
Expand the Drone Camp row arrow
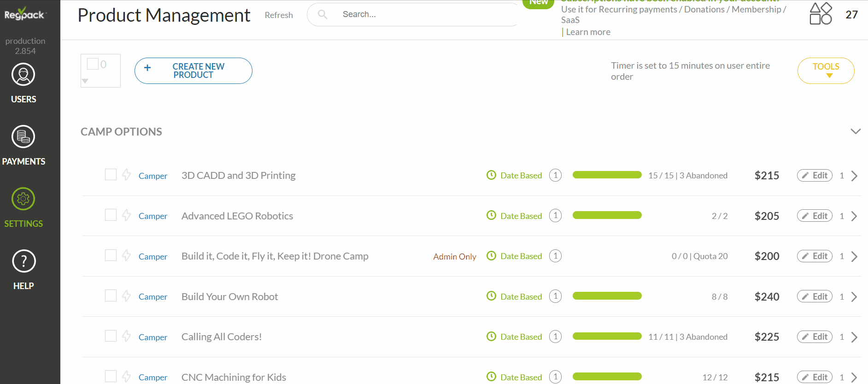tap(854, 256)
